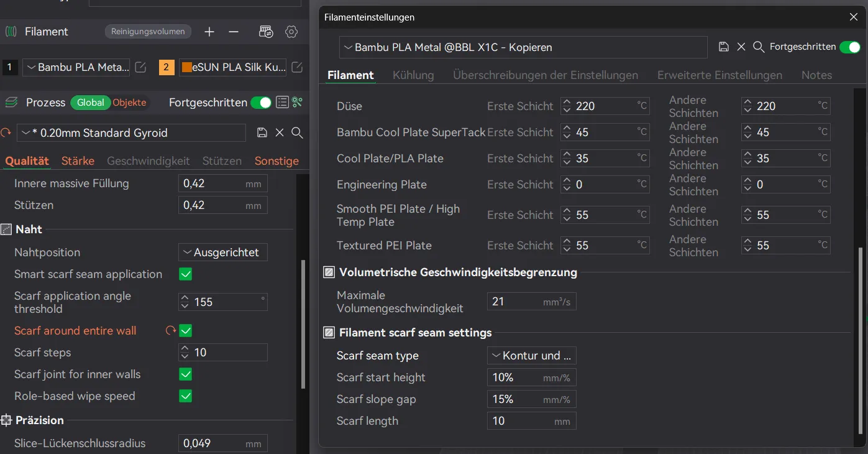Edit the eSUN PLA Silk filament preset
The image size is (868, 454).
[298, 67]
